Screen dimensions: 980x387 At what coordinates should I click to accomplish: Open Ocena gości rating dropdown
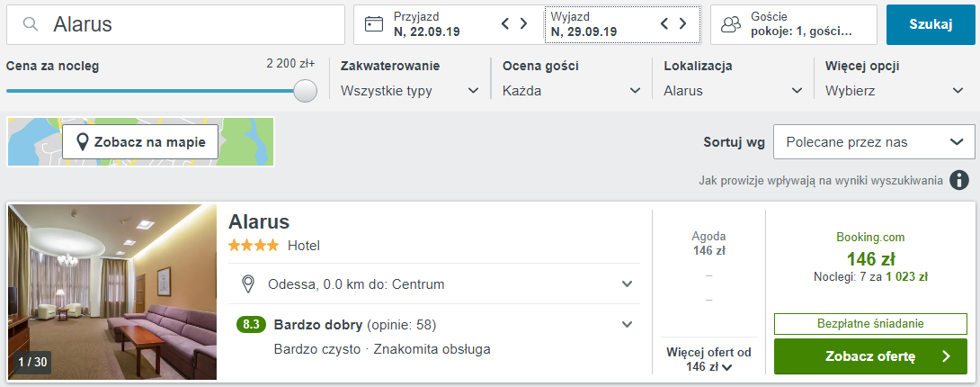tap(572, 91)
